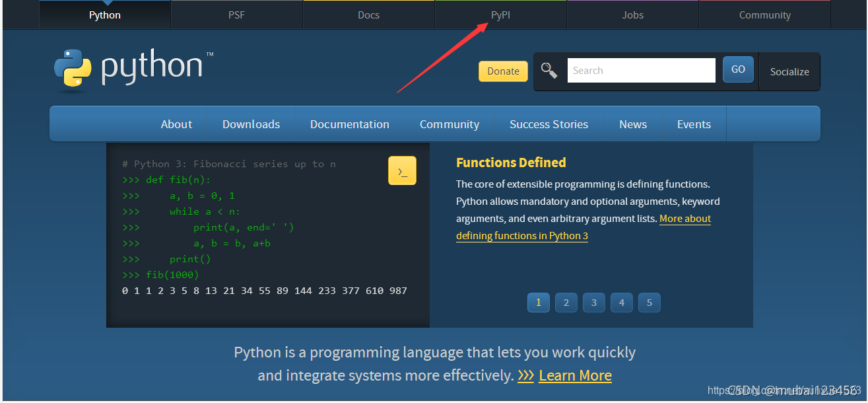Click inside the Search input field
The width and height of the screenshot is (868, 403).
(x=641, y=69)
